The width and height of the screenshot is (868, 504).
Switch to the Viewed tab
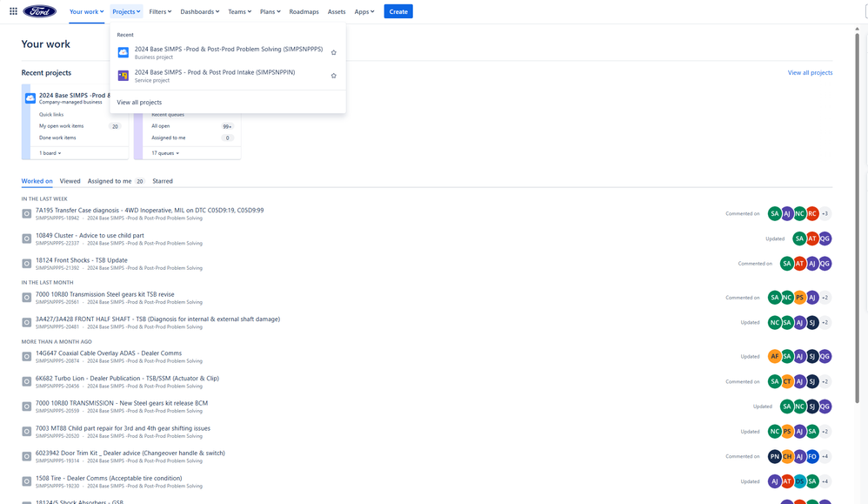tap(70, 181)
